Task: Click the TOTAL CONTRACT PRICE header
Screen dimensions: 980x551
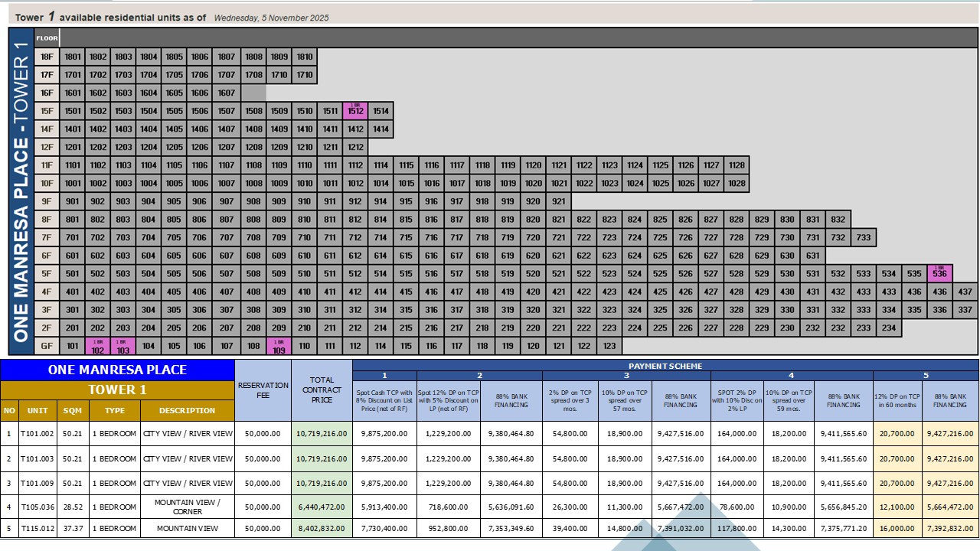Action: pyautogui.click(x=322, y=390)
